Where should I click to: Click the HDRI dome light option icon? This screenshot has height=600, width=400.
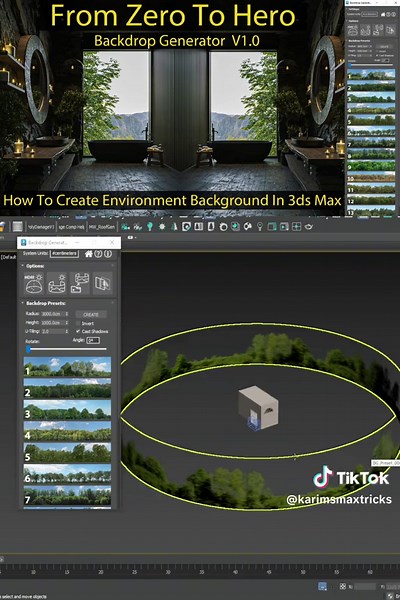(34, 283)
